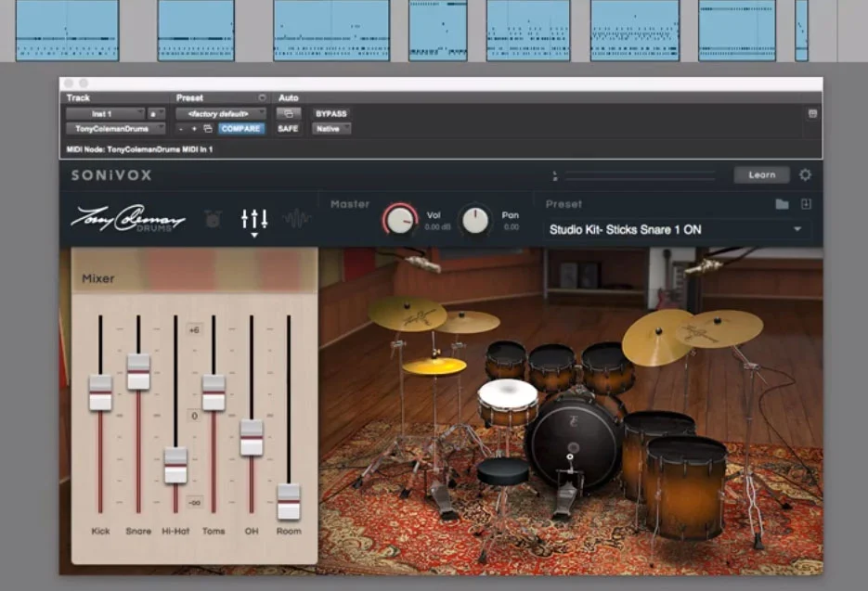Open the preset folder browser icon
This screenshot has width=868, height=591.
pos(783,204)
